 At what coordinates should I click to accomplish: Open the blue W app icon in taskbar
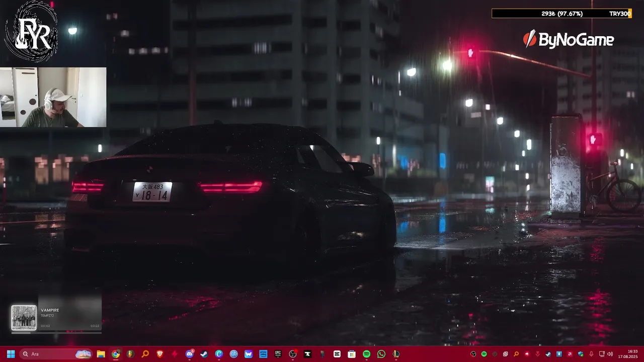click(249, 354)
